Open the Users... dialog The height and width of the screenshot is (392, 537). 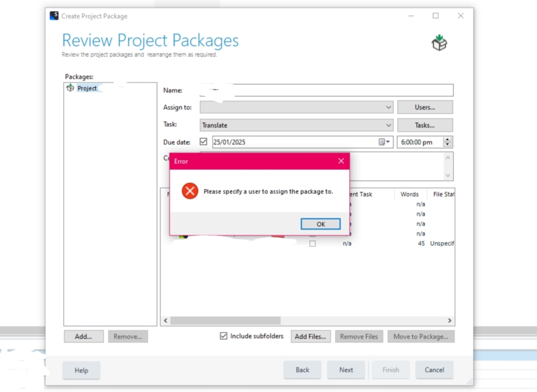(425, 107)
